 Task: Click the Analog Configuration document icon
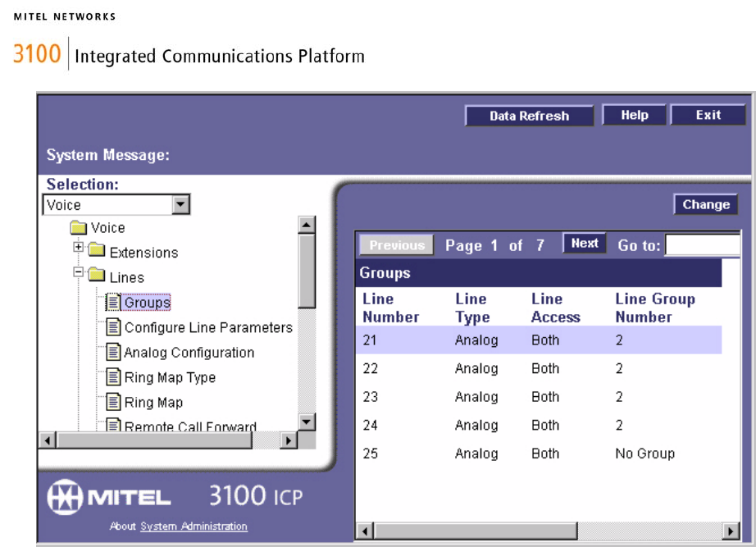113,352
